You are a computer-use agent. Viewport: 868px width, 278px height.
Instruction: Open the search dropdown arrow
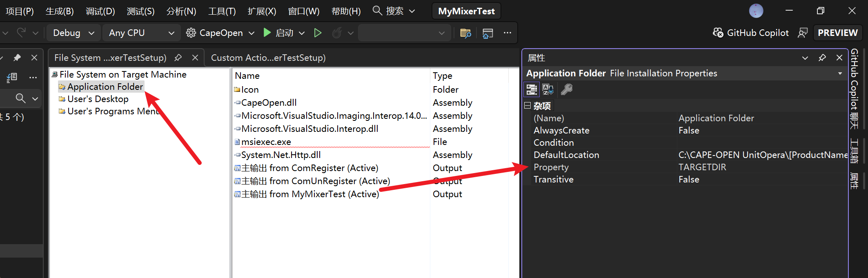(x=412, y=11)
